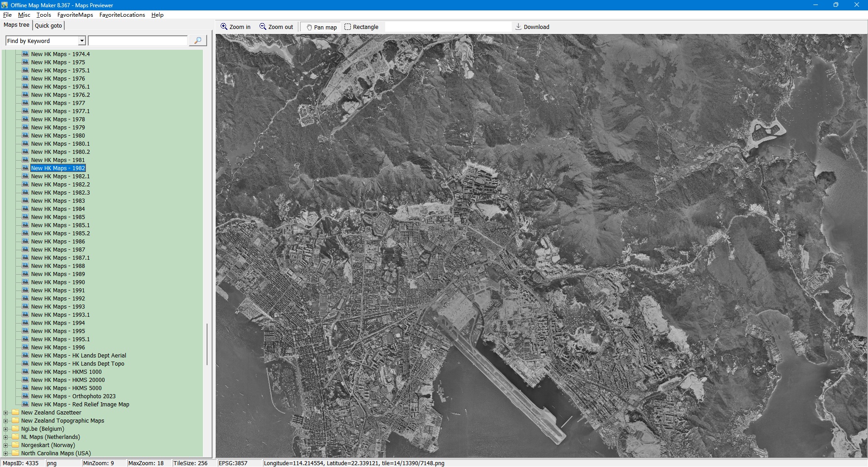This screenshot has width=868, height=467.
Task: Click the maps tree vertical scrollbar
Action: coord(207,344)
